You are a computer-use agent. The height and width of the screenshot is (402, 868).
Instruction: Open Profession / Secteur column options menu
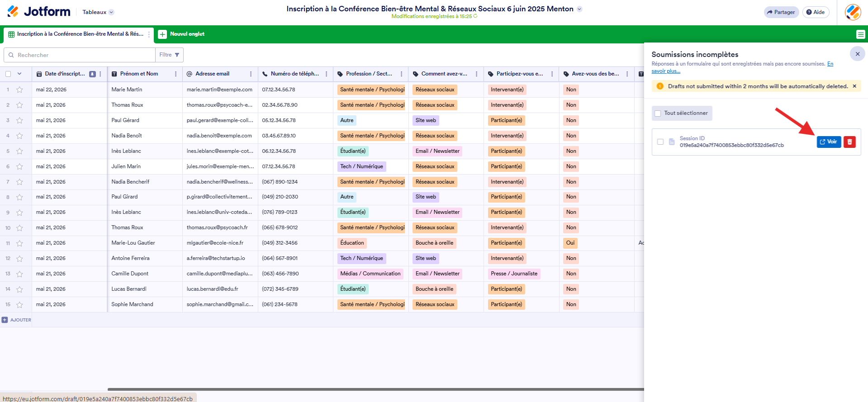401,74
